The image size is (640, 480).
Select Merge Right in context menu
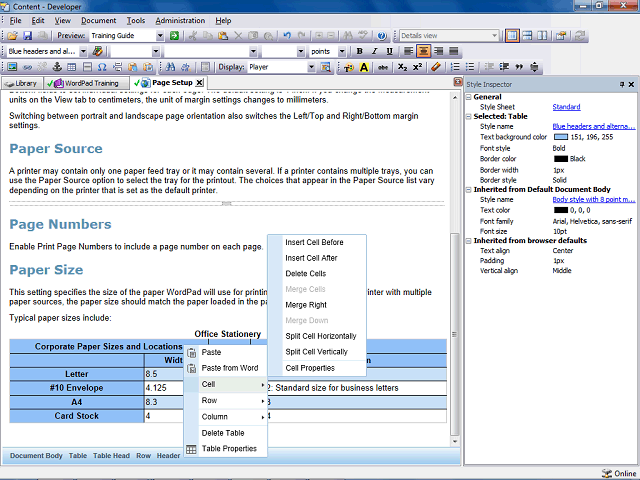tap(306, 305)
